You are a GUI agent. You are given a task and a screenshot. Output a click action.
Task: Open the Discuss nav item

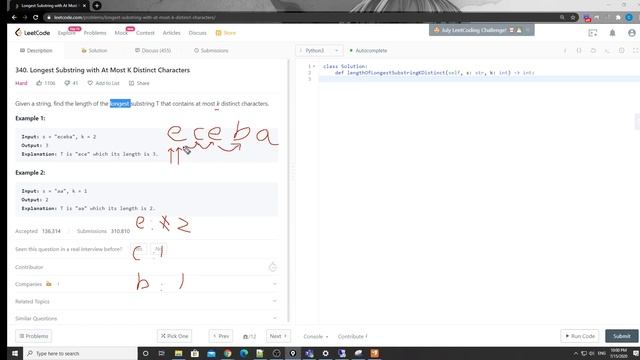point(198,33)
